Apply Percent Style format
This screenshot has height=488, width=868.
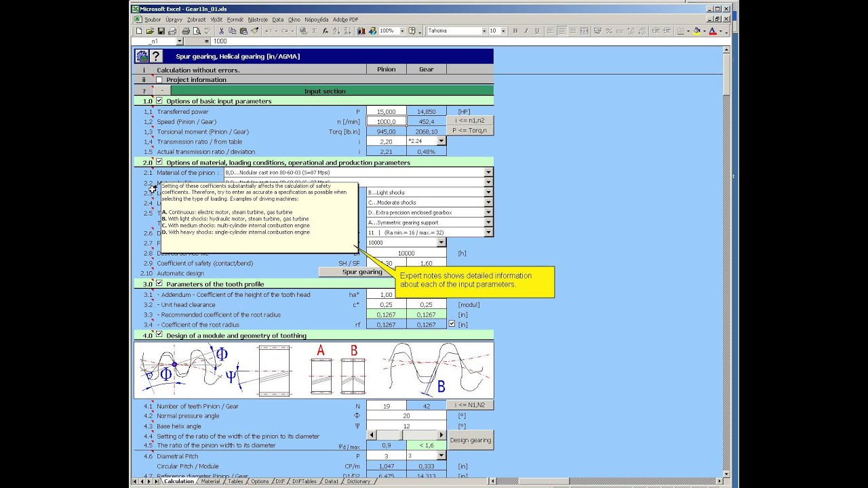609,30
